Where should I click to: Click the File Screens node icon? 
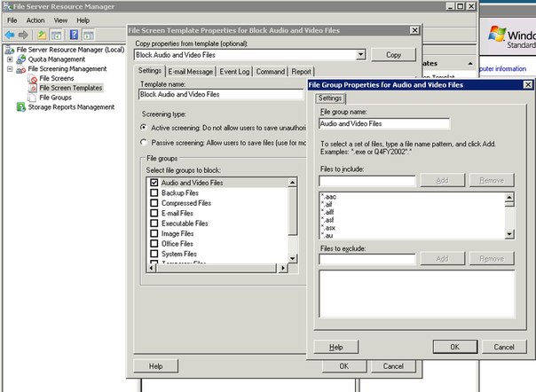coord(33,79)
